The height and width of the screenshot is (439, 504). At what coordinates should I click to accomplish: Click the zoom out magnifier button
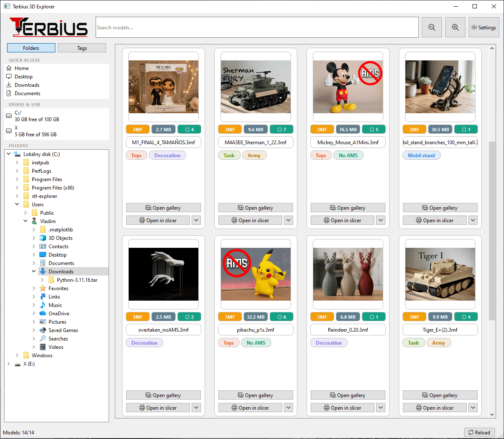point(432,27)
